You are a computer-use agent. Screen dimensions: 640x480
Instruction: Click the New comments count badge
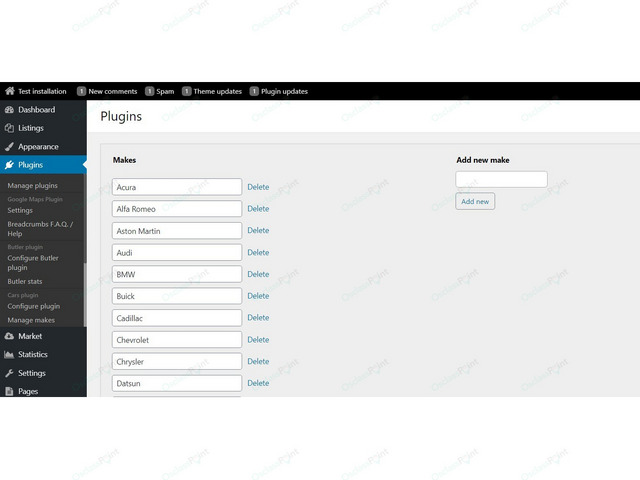point(81,91)
